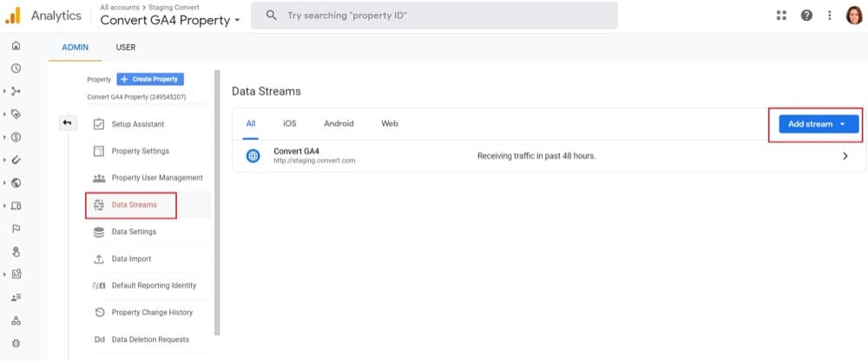The width and height of the screenshot is (868, 361).
Task: Open the Realtime clock icon in sidebar
Action: point(16,68)
